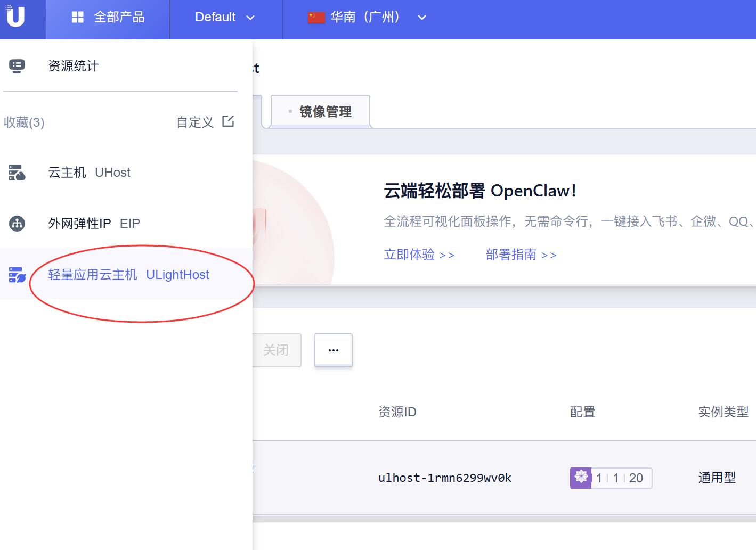The height and width of the screenshot is (550, 756).
Task: Click the 关闭 button
Action: coord(277,350)
